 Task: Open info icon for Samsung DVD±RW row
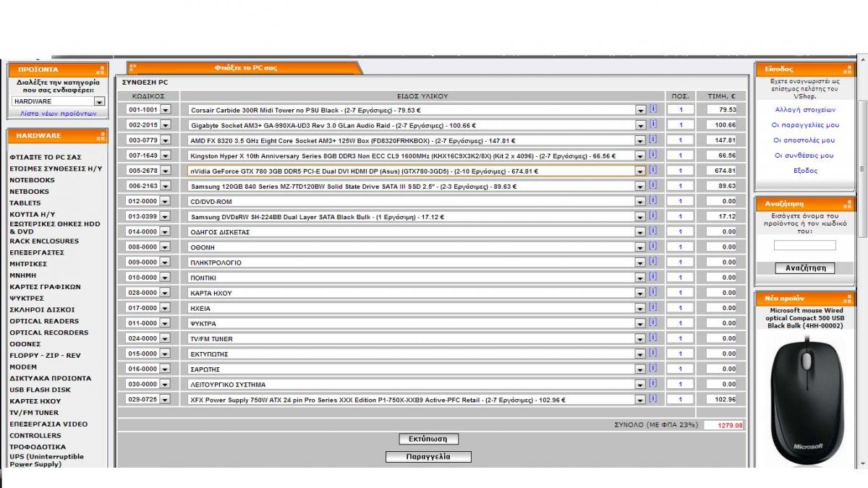pos(652,215)
